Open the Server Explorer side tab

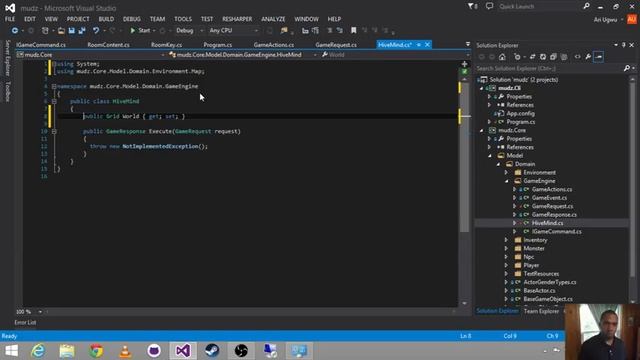tap(7, 58)
